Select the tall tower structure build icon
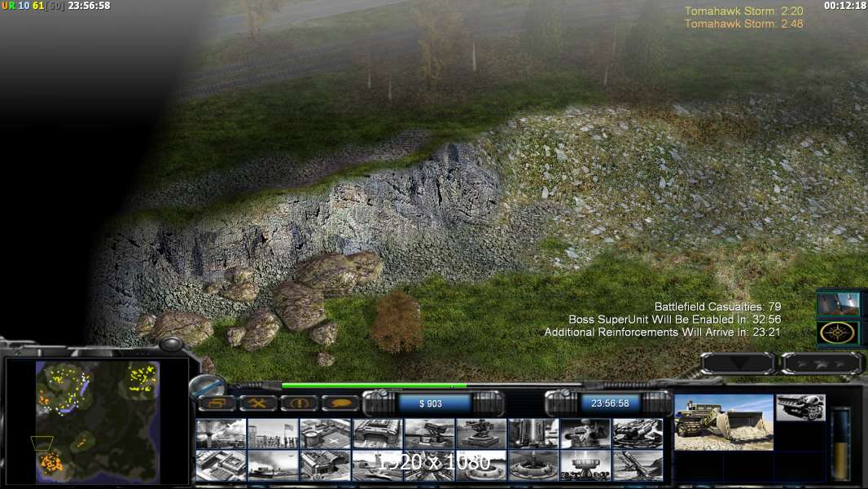The width and height of the screenshot is (868, 489). click(x=533, y=434)
